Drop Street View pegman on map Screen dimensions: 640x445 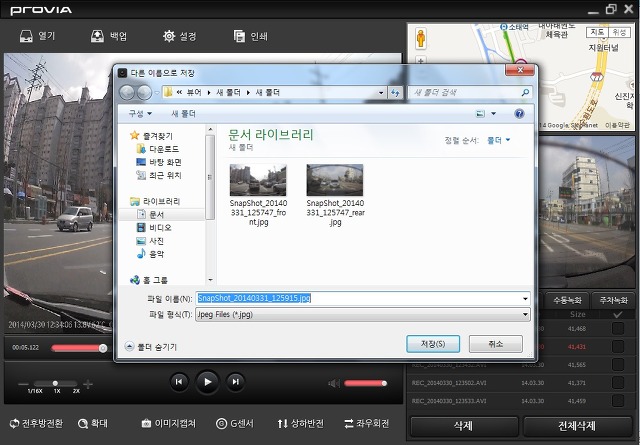(x=421, y=38)
